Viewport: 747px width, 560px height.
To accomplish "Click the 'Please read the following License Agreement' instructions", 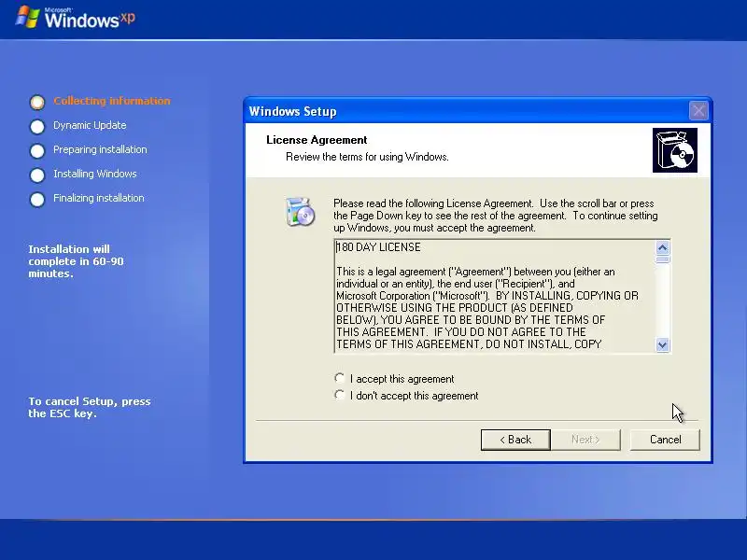I will 496,216.
